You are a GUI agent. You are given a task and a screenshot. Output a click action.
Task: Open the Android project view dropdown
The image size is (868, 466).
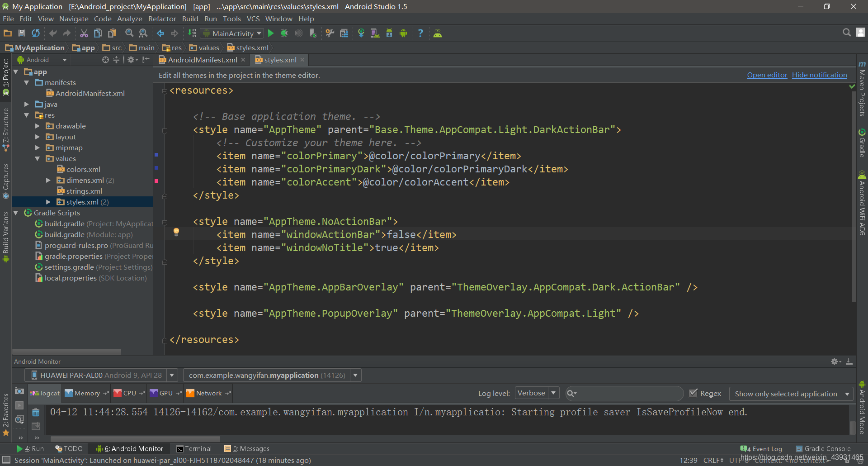tap(42, 60)
